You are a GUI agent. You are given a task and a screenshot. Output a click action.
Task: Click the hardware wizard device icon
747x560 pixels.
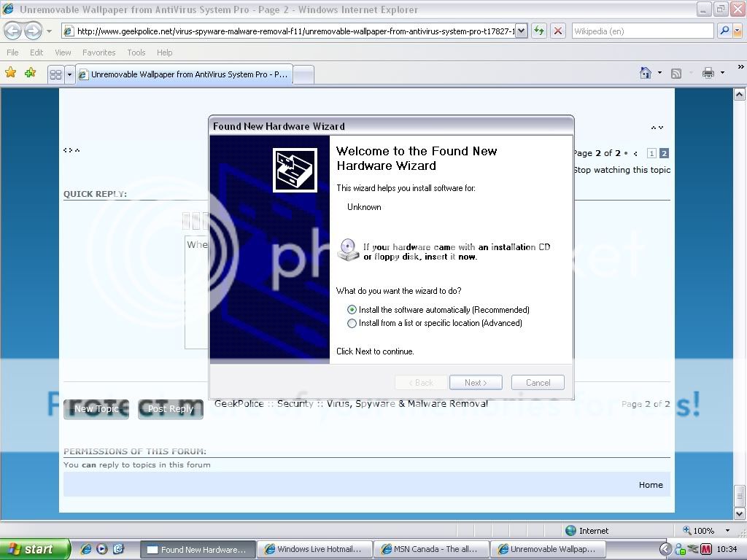(295, 170)
